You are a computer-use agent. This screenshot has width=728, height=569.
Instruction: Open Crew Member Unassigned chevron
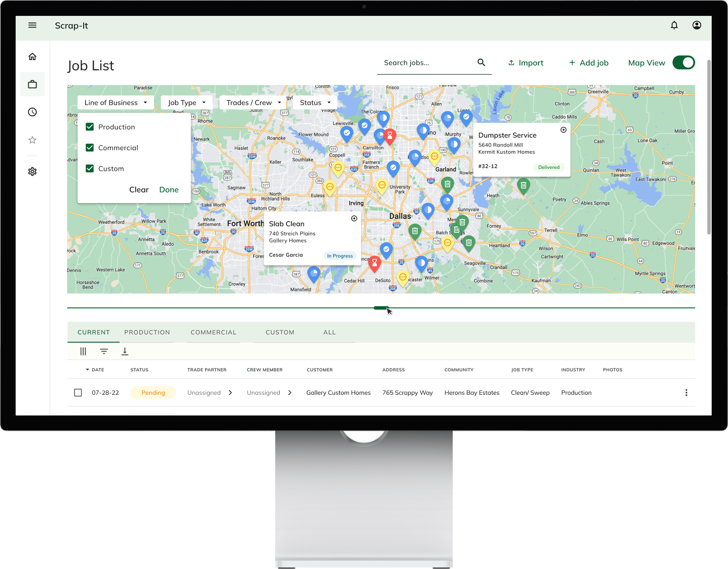290,393
